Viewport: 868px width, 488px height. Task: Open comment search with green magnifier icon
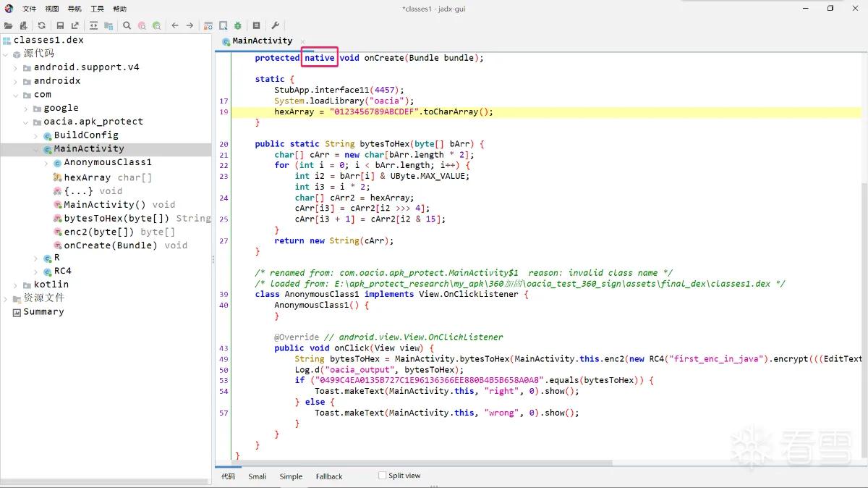(x=156, y=25)
